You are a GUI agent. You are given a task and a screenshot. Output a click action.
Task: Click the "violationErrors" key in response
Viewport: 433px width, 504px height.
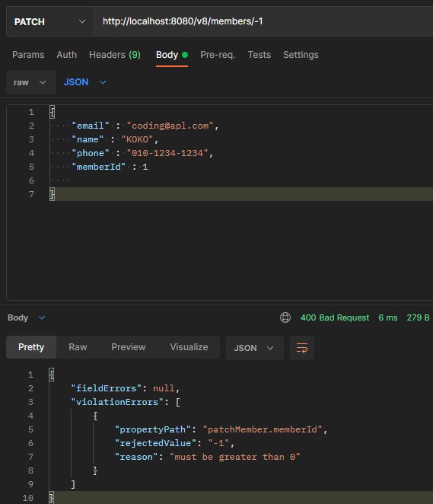117,402
